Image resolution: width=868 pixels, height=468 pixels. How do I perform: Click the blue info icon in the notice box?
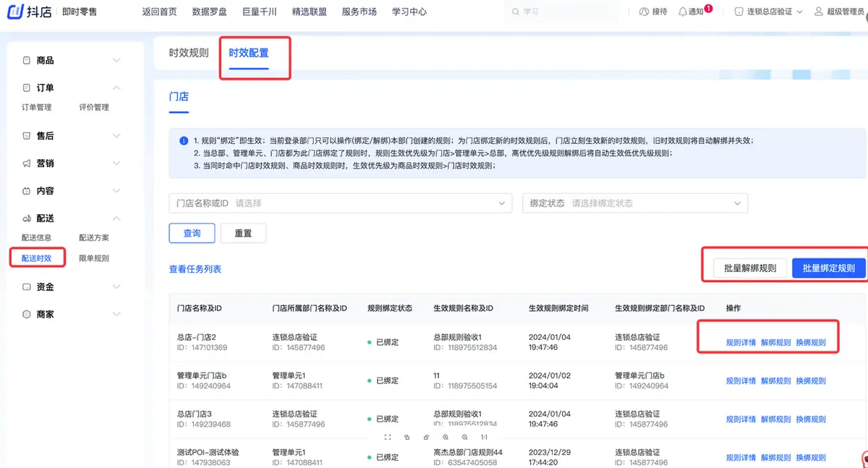tap(184, 140)
